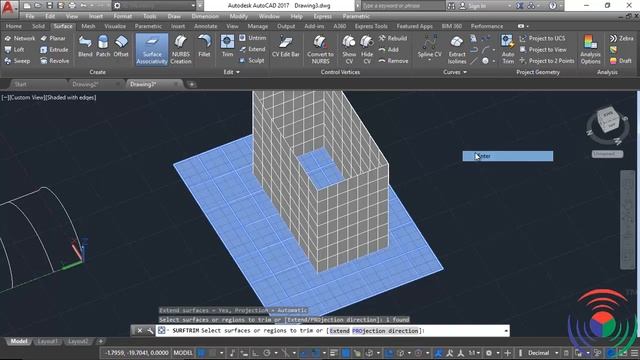Viewport: 640px width, 360px height.
Task: Toggle grid display in status bar
Action: [202, 353]
